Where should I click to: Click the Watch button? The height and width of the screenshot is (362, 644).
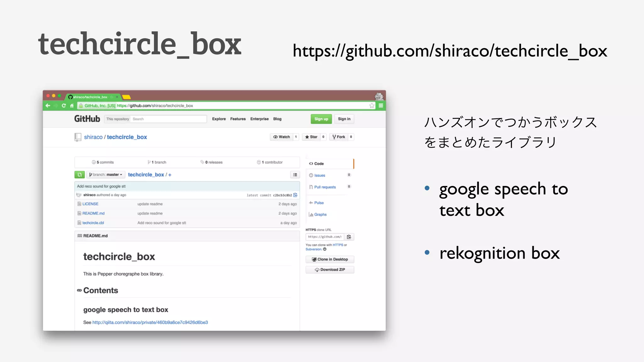click(281, 137)
